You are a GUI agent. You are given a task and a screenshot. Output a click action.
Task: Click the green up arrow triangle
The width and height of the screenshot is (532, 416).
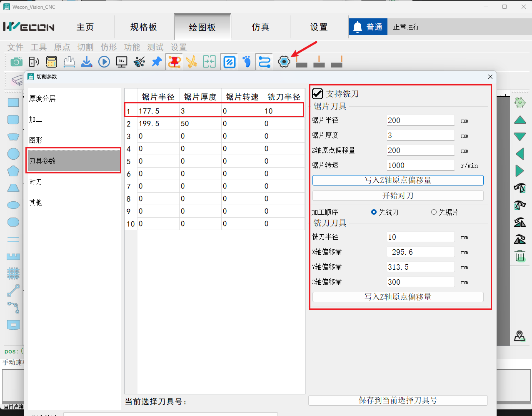(x=520, y=120)
